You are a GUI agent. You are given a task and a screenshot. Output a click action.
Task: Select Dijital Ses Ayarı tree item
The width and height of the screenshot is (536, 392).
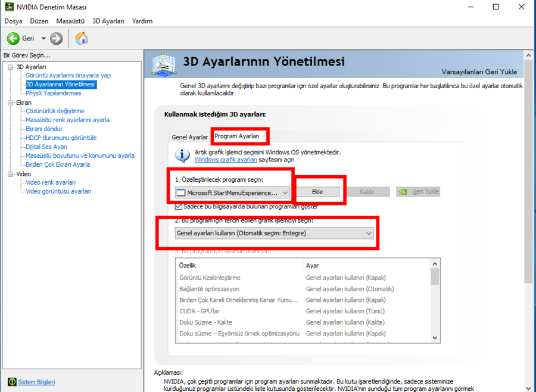(46, 147)
